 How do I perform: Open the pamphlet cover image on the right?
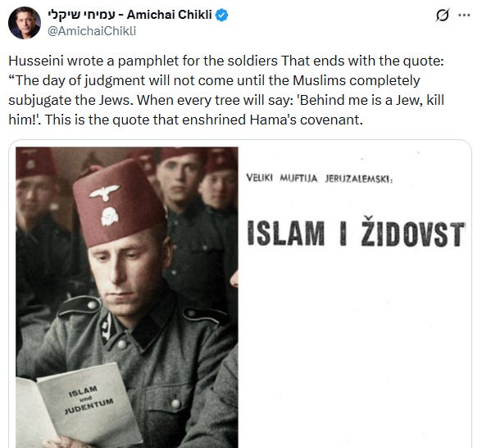tap(357, 297)
